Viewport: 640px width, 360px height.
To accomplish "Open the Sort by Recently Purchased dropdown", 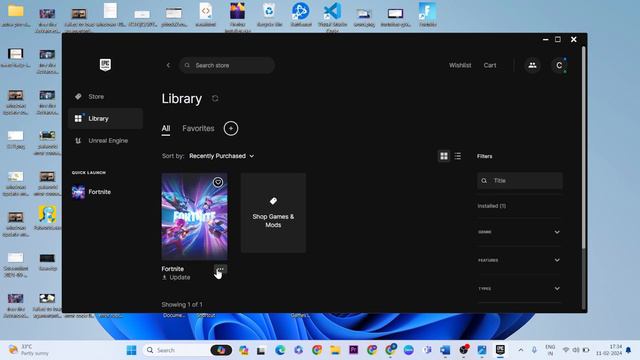I will (x=222, y=156).
